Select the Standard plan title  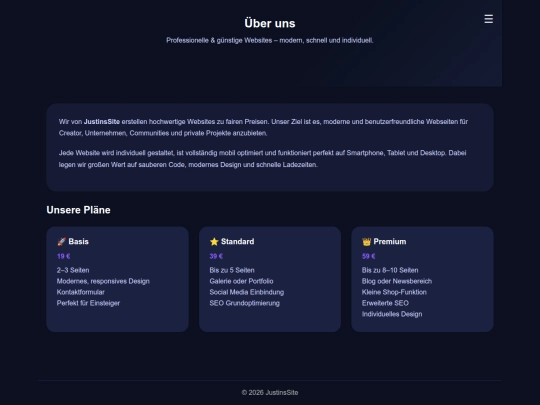tap(238, 241)
